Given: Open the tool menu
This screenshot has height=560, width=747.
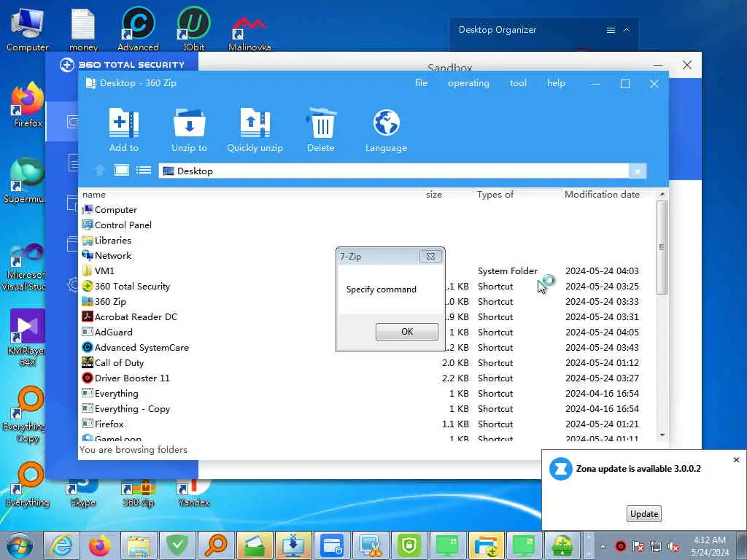Looking at the screenshot, I should 518,83.
